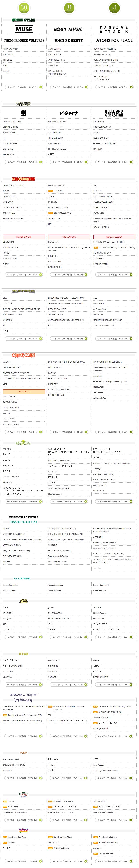Open the KEN YOKOYAMA artist entry
This screenshot has width=139, height=868.
point(11,49)
